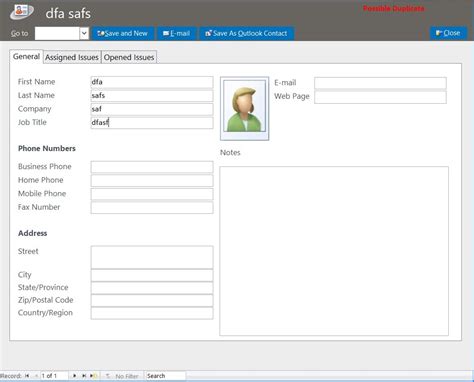Open the Go to dropdown arrow
The image size is (474, 382).
click(84, 33)
